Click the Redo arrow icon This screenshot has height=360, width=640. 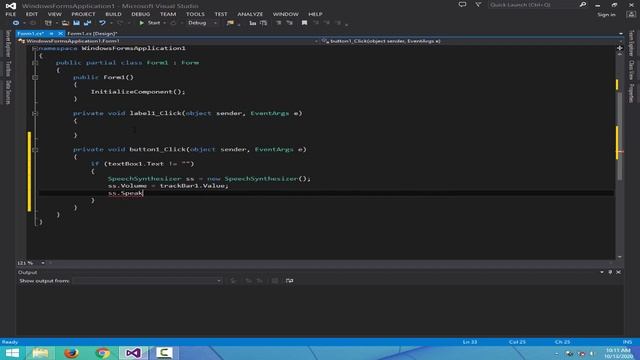click(120, 23)
